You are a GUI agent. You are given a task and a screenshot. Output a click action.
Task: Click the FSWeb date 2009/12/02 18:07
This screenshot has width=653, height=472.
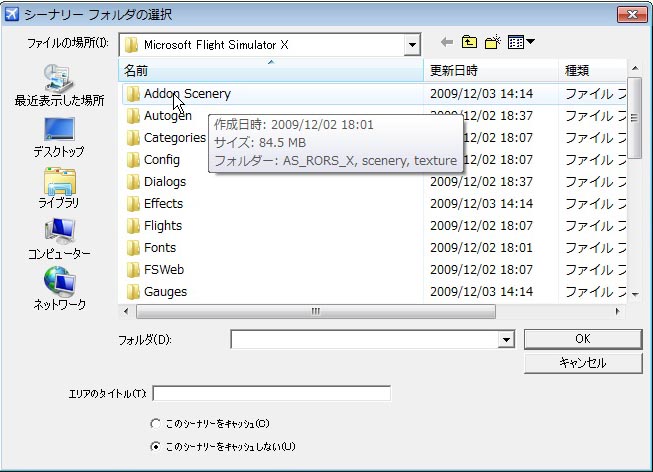481,270
